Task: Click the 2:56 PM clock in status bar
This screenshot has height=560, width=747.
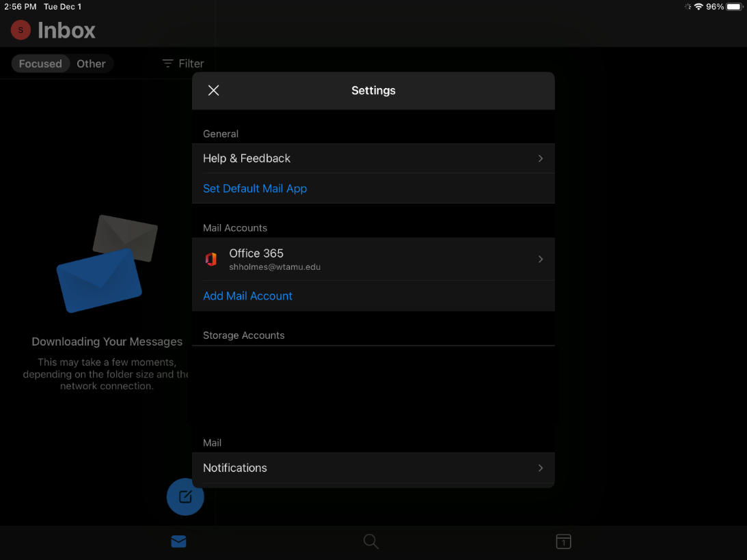Action: [20, 7]
